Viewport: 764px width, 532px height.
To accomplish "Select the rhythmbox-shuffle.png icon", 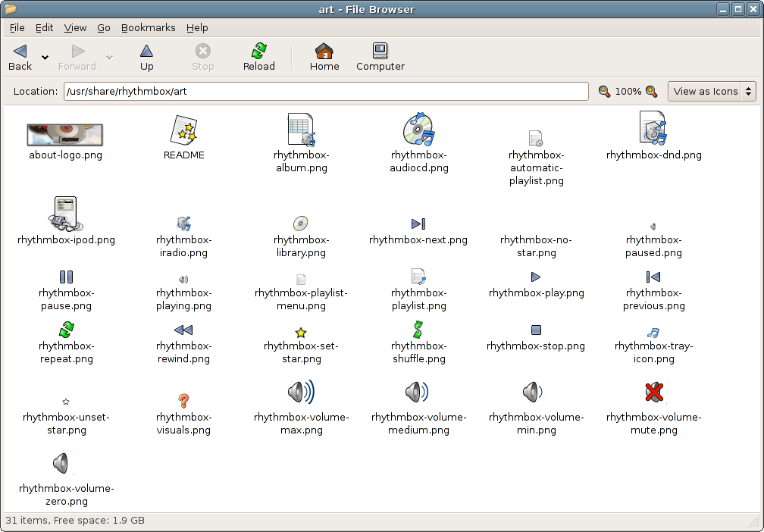I will pos(418,330).
